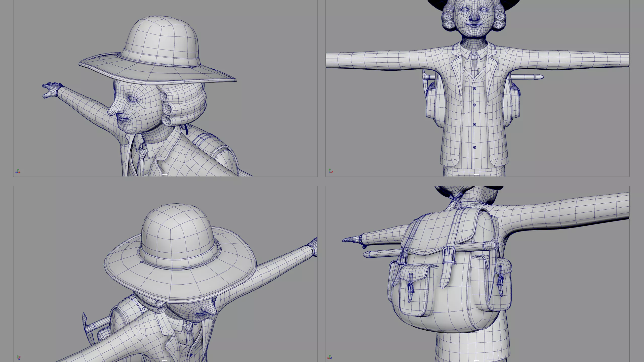Screen dimensions: 644x362
Task: Click the persp label in top-left viewport
Action: [x=164, y=174]
